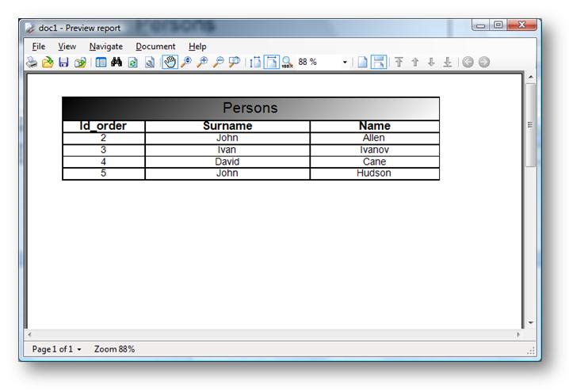Image resolution: width=569 pixels, height=392 pixels.
Task: Click the page icon with magnifier after refresh
Action: coord(150,63)
